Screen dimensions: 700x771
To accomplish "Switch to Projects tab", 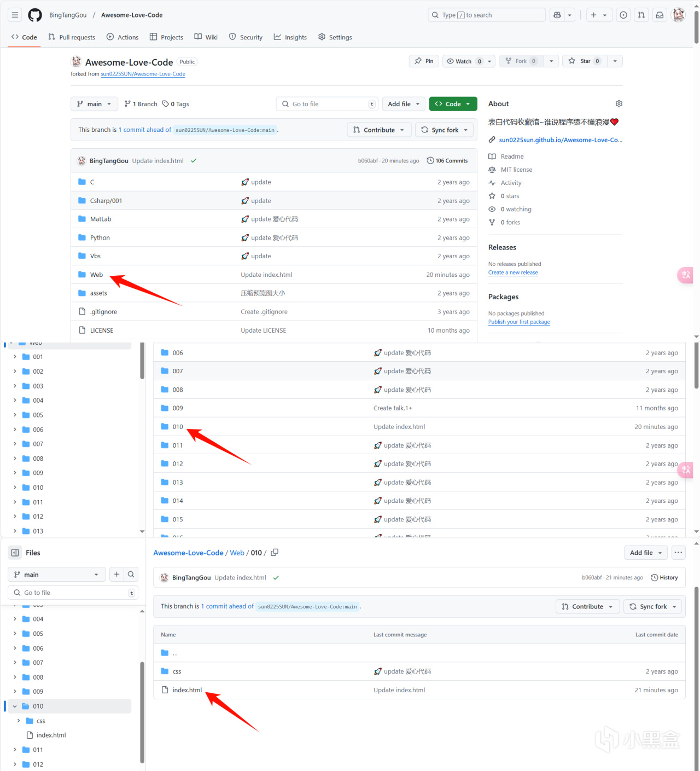I will (x=167, y=37).
